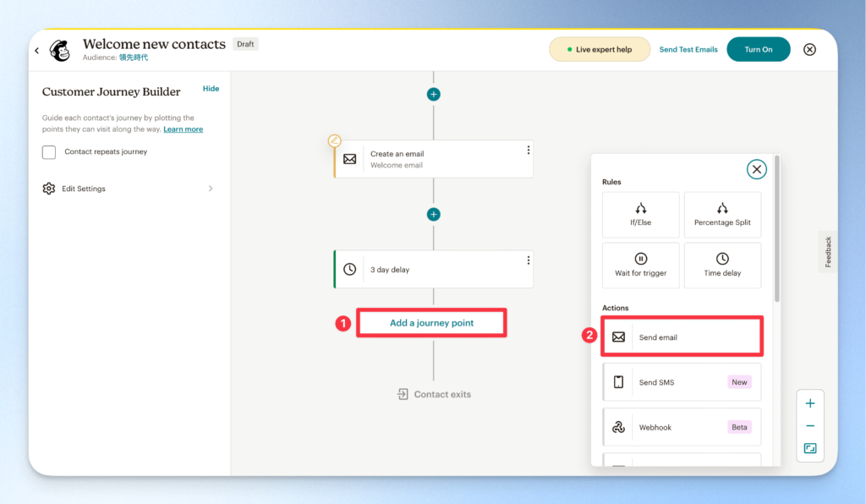Screen dimensions: 866x504
Task: Click the webhook icon
Action: coord(618,427)
